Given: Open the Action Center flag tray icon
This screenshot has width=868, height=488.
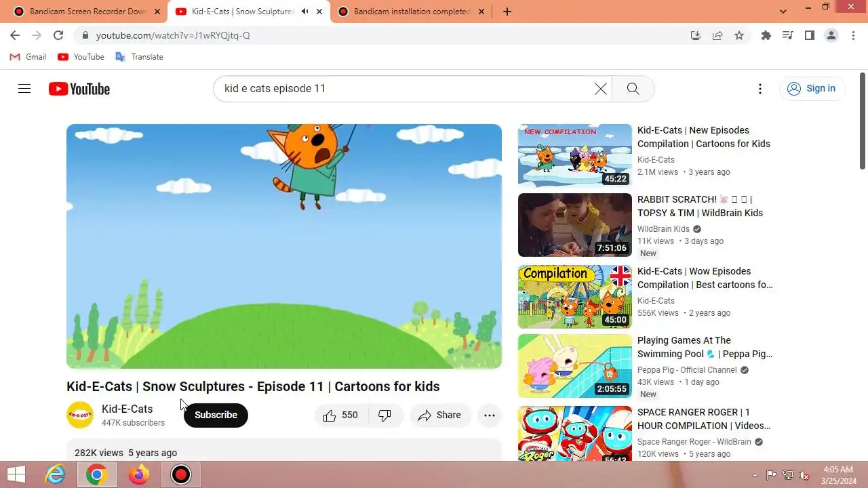Looking at the screenshot, I should (772, 475).
